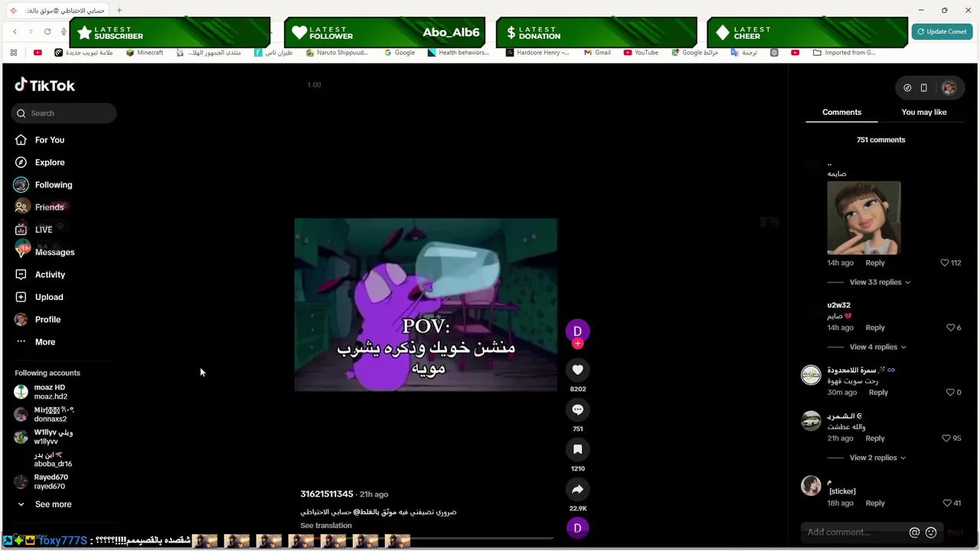
Task: Reply to the 21h ago comment
Action: pyautogui.click(x=874, y=439)
